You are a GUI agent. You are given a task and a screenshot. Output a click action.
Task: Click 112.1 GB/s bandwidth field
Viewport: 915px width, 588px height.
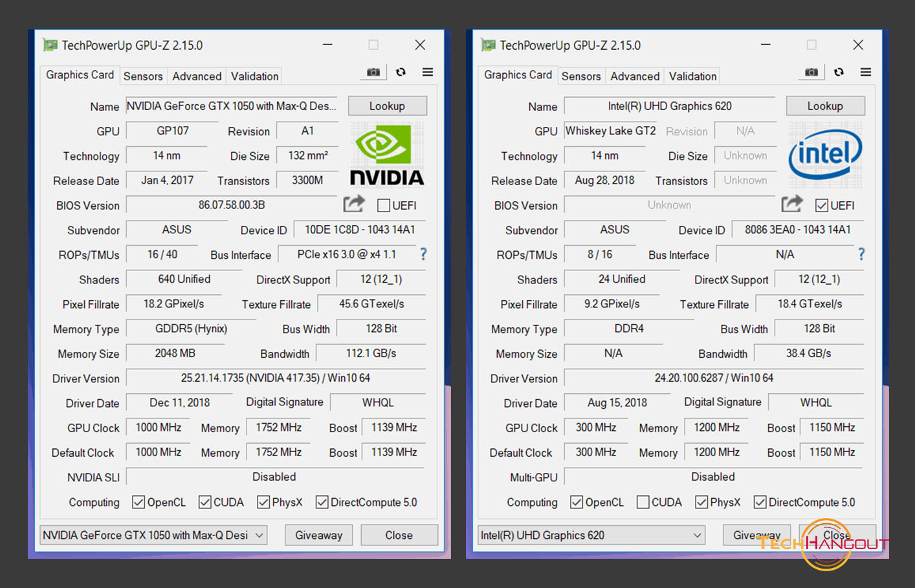371,353
